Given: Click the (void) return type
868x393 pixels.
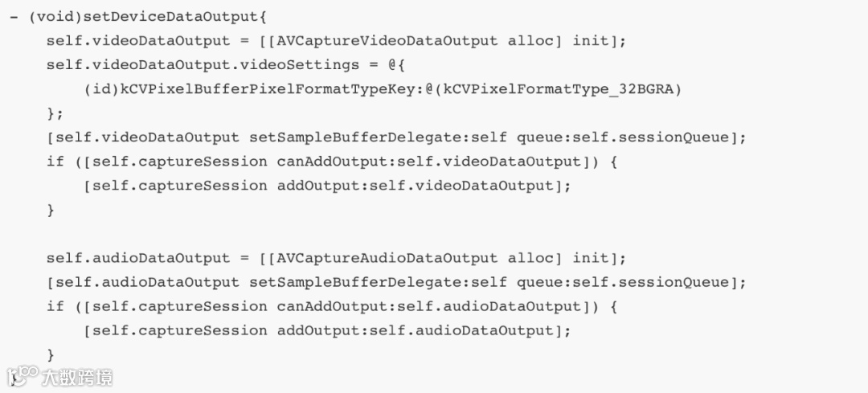Looking at the screenshot, I should [x=55, y=17].
